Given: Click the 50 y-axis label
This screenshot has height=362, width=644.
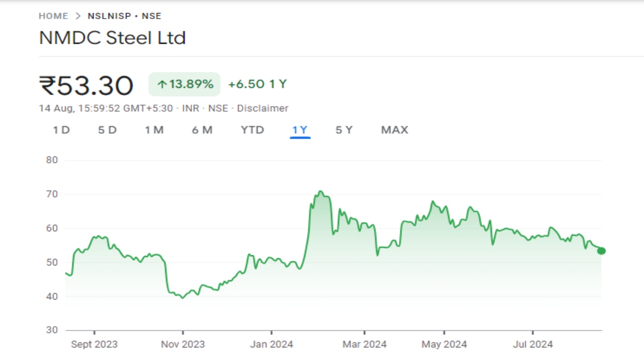Looking at the screenshot, I should (52, 262).
